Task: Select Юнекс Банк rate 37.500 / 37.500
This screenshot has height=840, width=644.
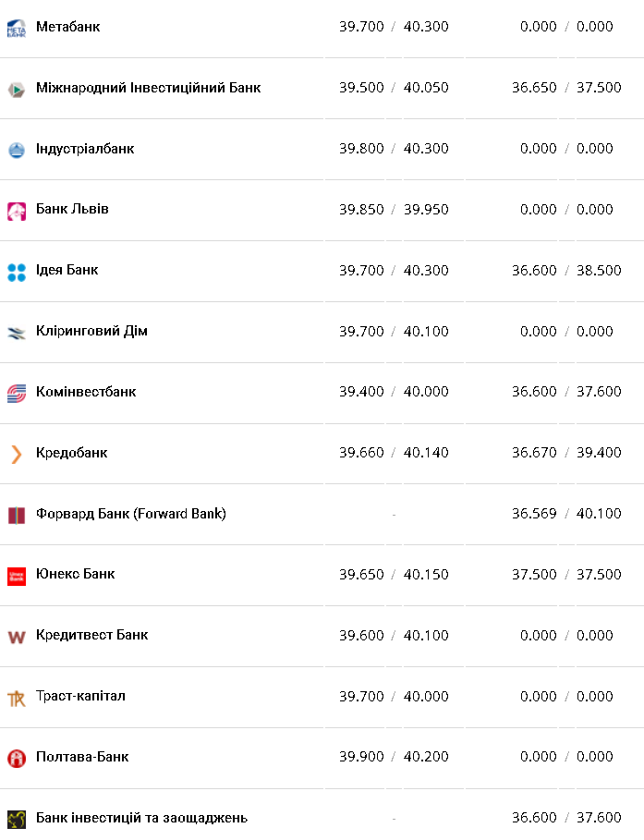Action: point(566,575)
